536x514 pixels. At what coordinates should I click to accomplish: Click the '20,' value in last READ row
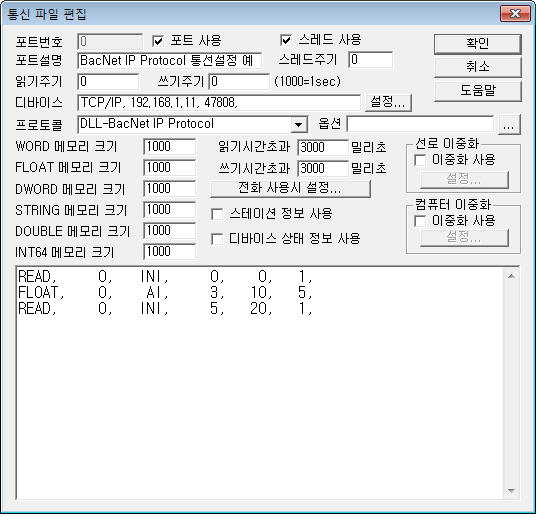pos(261,309)
